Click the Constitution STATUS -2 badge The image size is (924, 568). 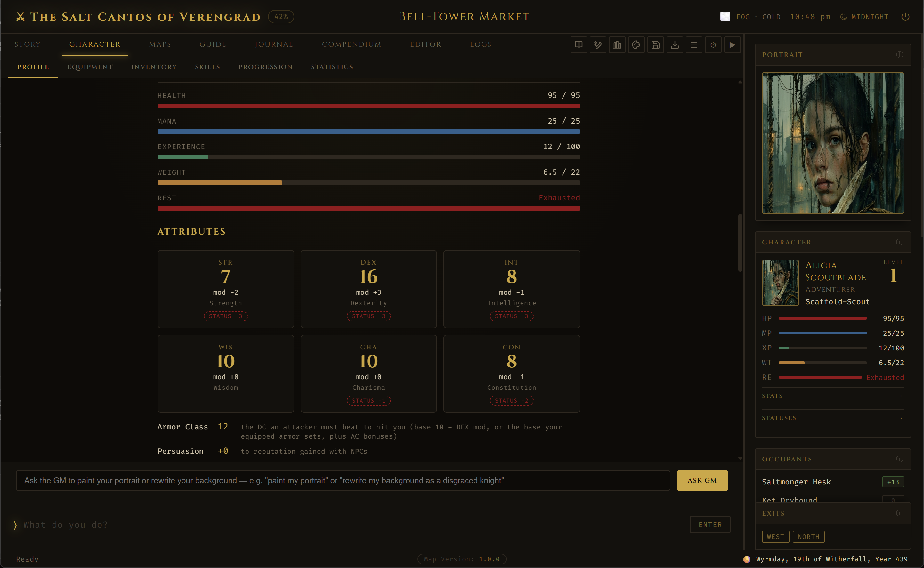[511, 400]
